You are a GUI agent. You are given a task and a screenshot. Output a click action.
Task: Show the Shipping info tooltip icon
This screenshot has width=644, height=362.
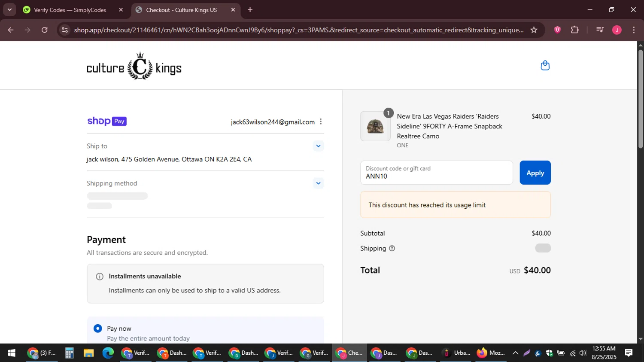point(392,248)
